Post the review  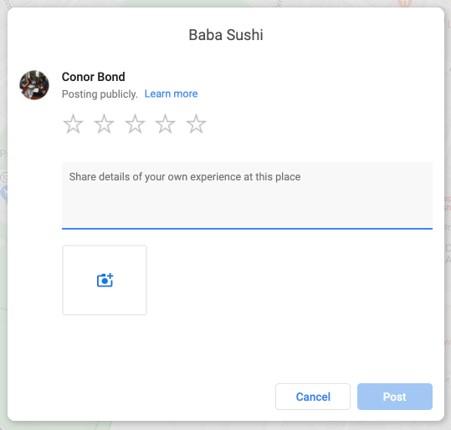(395, 396)
